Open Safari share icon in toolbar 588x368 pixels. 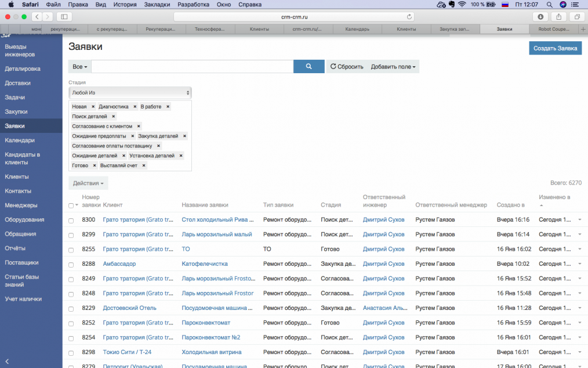click(x=558, y=17)
